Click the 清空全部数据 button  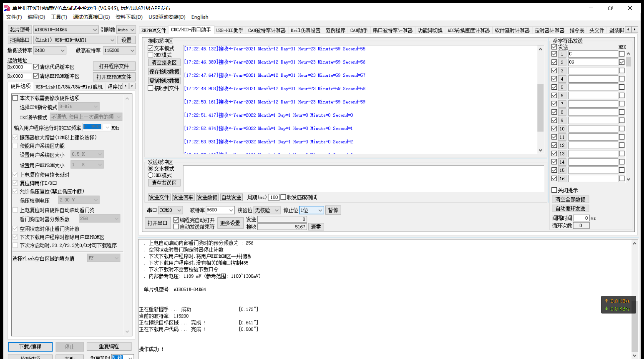(570, 199)
